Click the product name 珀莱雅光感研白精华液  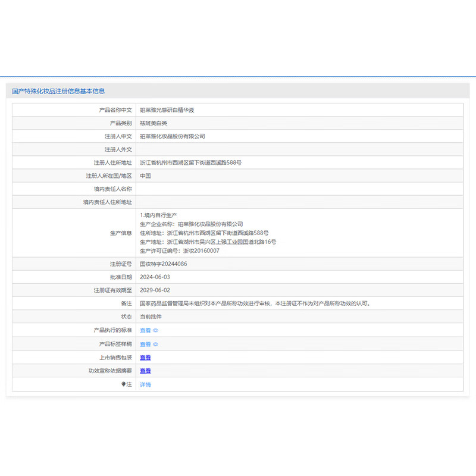[x=167, y=110]
